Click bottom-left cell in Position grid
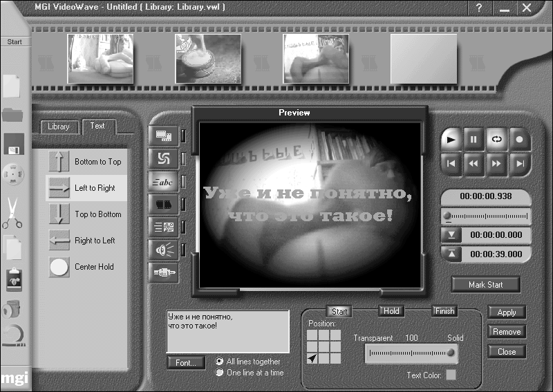Screen dimensions: 553x392 click(x=312, y=358)
